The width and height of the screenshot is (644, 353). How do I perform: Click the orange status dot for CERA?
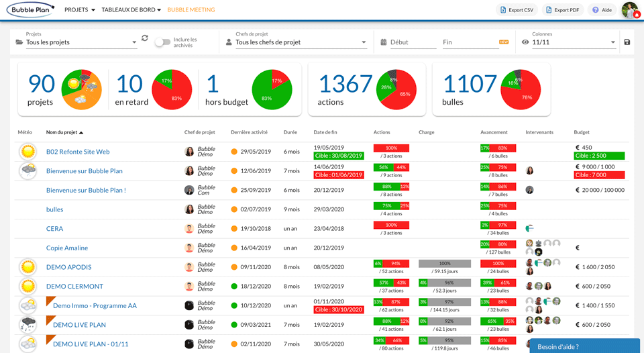(234, 229)
